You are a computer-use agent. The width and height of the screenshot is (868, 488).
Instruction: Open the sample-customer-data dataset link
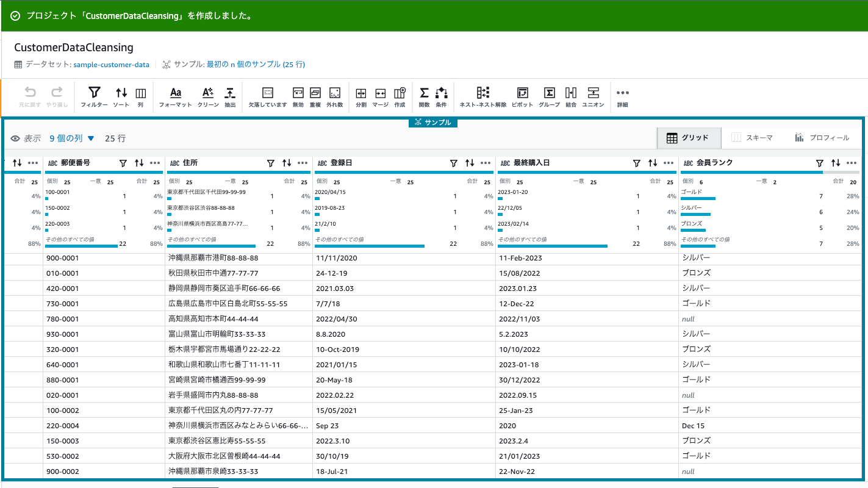[111, 64]
